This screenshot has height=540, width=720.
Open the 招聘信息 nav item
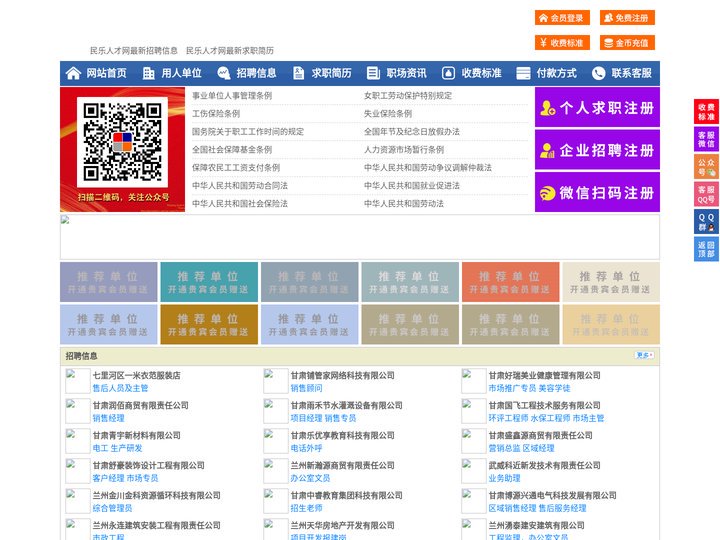pyautogui.click(x=256, y=73)
